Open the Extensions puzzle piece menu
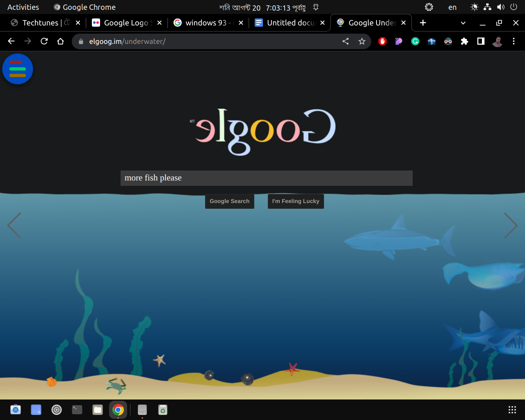The height and width of the screenshot is (420, 525). tap(464, 41)
